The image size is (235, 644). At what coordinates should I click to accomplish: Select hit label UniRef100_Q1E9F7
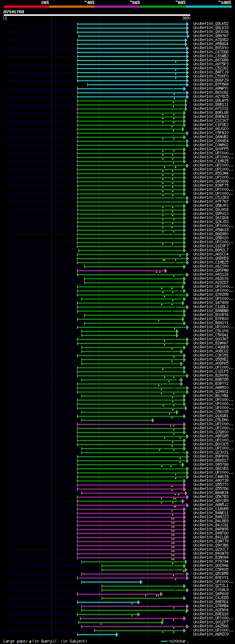[x=211, y=246]
